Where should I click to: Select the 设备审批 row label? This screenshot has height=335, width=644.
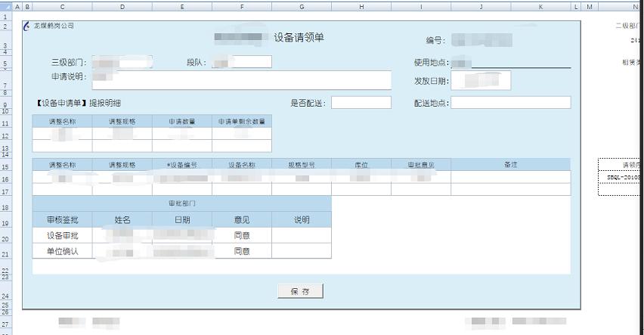tap(63, 235)
